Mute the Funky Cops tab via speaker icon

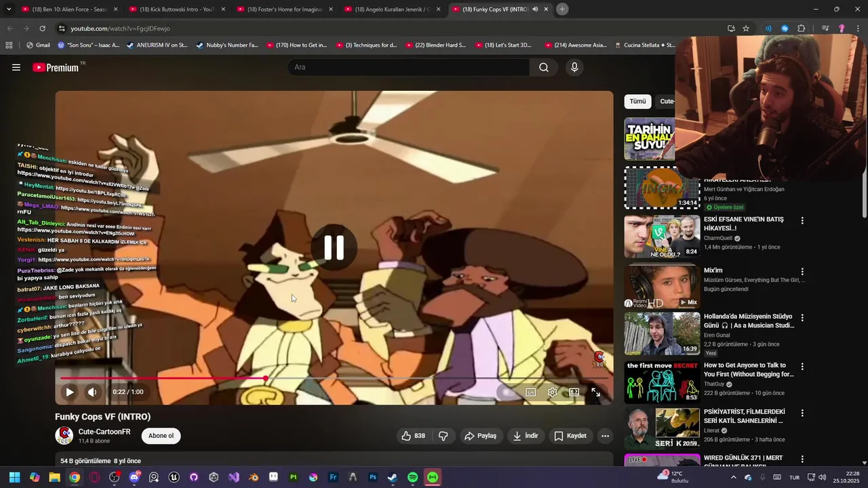535,9
